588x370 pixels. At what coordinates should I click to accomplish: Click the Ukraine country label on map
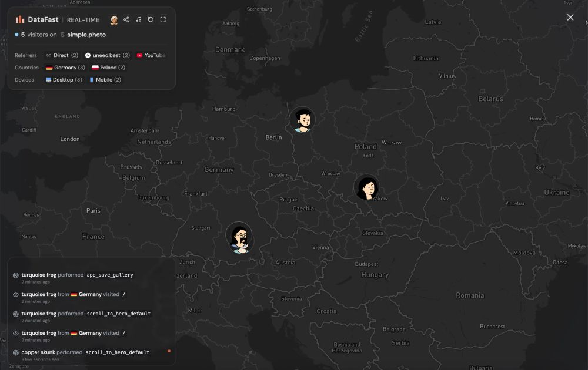pyautogui.click(x=557, y=193)
